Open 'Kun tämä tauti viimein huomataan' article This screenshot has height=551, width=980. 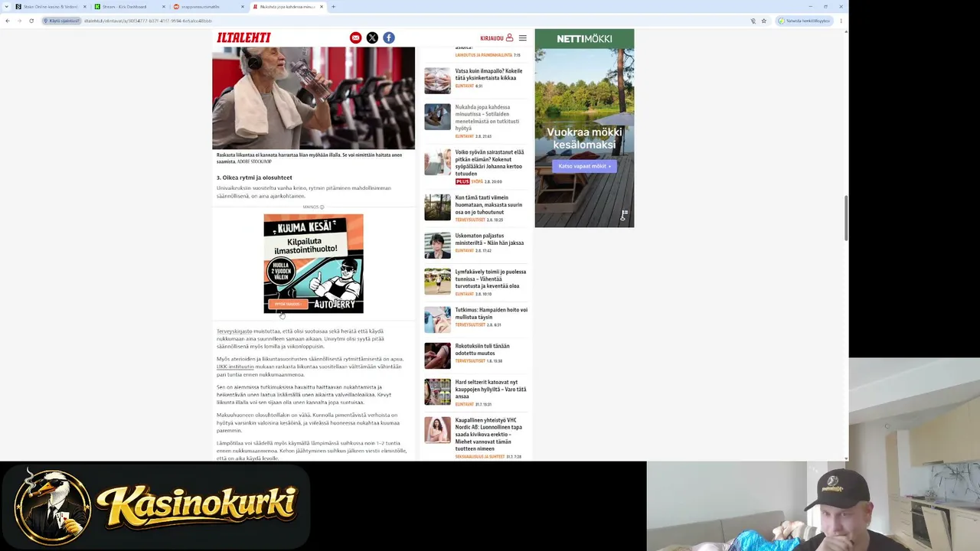[x=488, y=204]
